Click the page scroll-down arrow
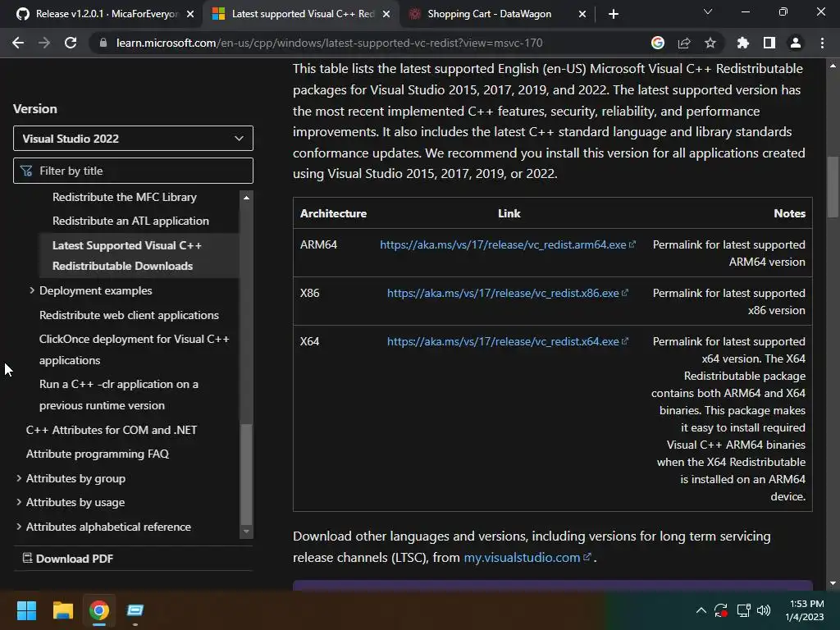The image size is (840, 630). point(833,583)
